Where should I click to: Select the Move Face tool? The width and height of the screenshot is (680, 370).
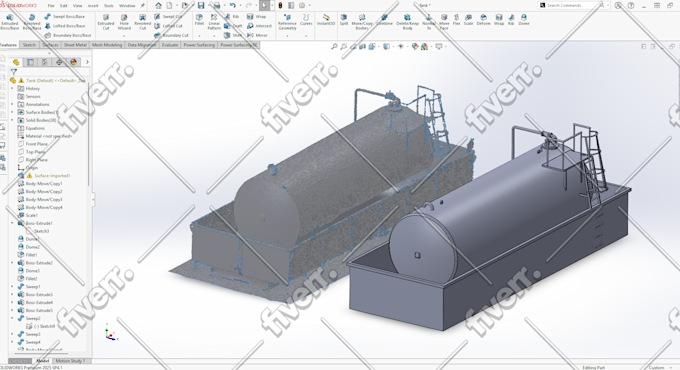point(444,22)
